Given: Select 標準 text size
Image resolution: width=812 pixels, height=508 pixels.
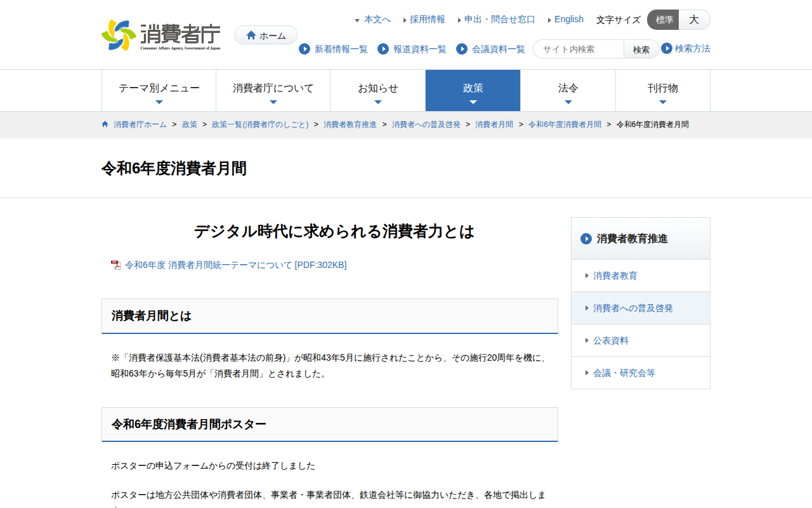Looking at the screenshot, I should pos(663,20).
